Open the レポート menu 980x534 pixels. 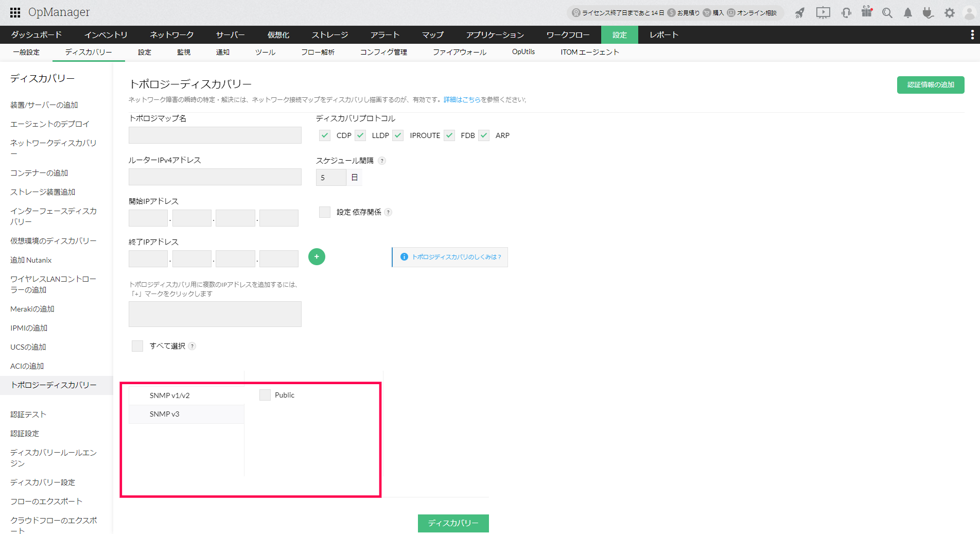pyautogui.click(x=664, y=35)
